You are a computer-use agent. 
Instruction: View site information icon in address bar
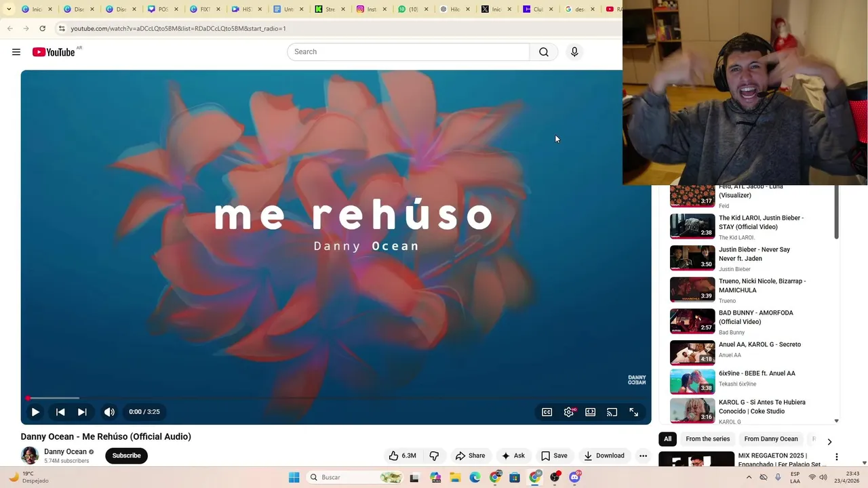point(61,28)
